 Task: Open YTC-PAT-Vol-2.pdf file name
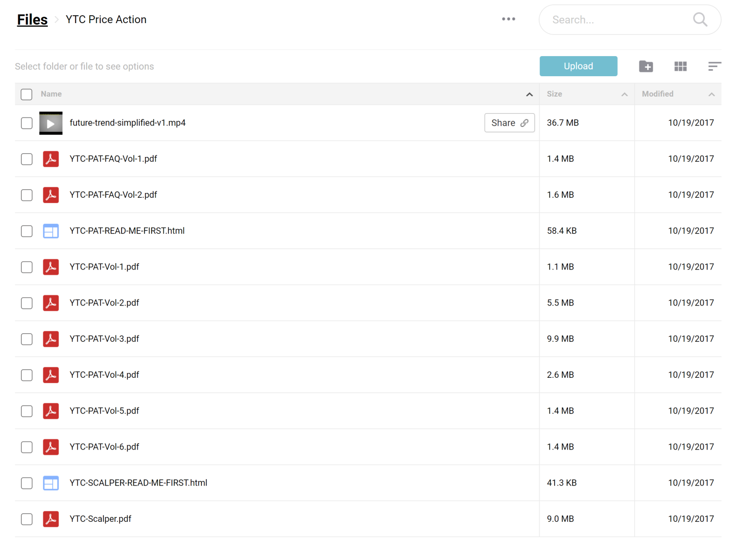point(104,303)
